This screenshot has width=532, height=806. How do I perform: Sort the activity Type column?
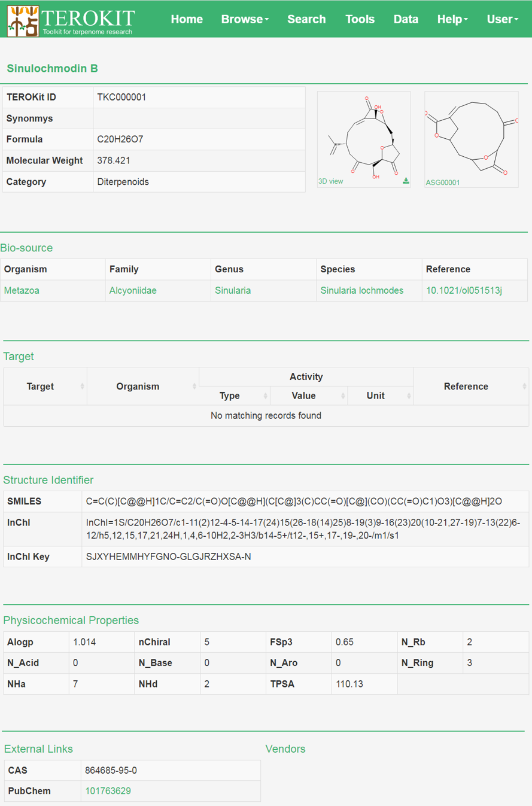tap(234, 396)
